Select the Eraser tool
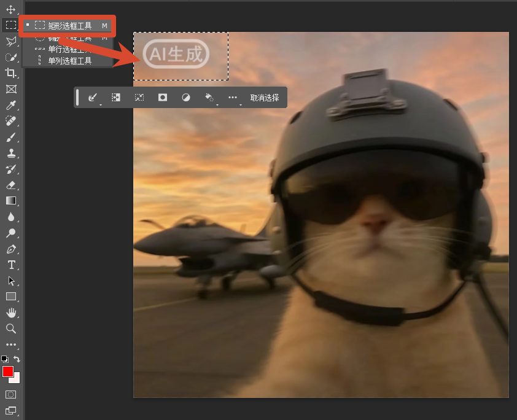Viewport: 517px width, 420px height. pyautogui.click(x=10, y=185)
